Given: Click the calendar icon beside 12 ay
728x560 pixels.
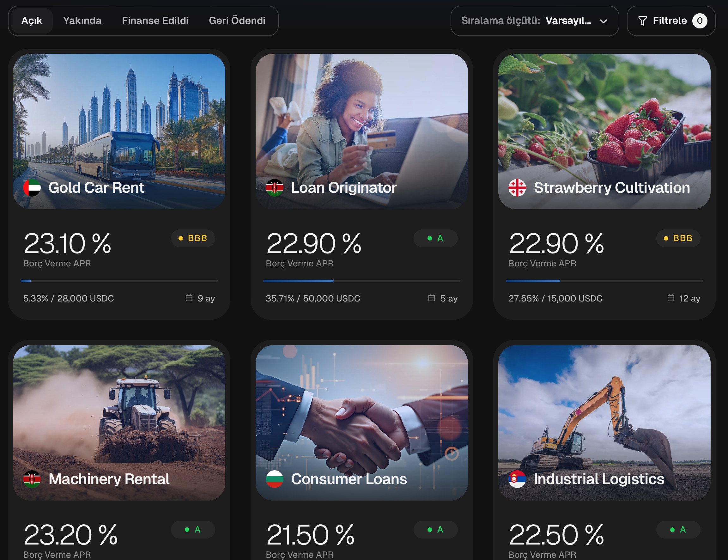Looking at the screenshot, I should (671, 298).
